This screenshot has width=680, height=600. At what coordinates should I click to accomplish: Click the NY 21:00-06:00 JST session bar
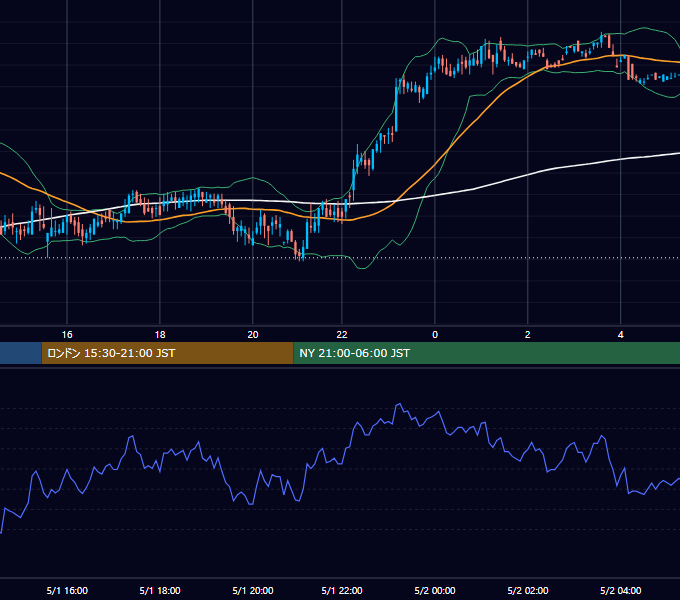coord(487,353)
